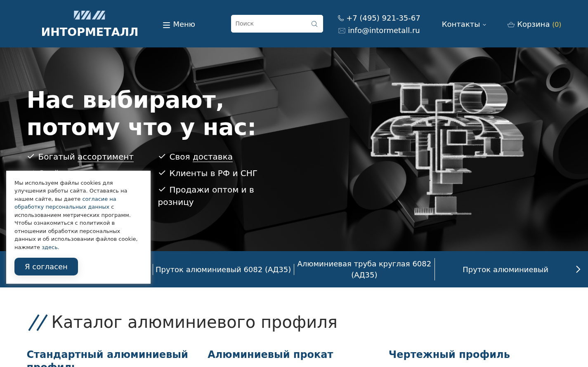The height and width of the screenshot is (367, 588).
Task: Open согласие на обработку персональных данных link
Action: coord(65,203)
